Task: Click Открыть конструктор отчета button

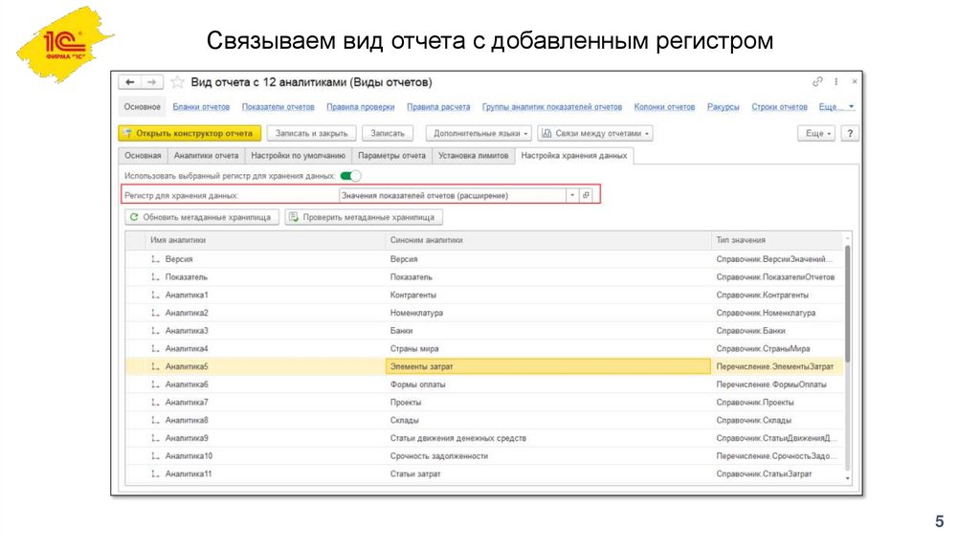Action: [x=189, y=133]
